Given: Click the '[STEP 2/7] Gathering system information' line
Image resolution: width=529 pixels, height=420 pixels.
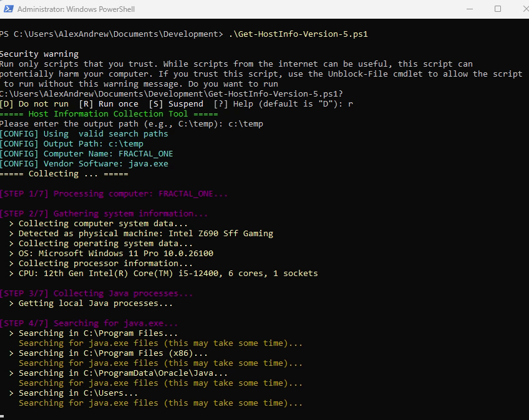Looking at the screenshot, I should click(104, 214).
